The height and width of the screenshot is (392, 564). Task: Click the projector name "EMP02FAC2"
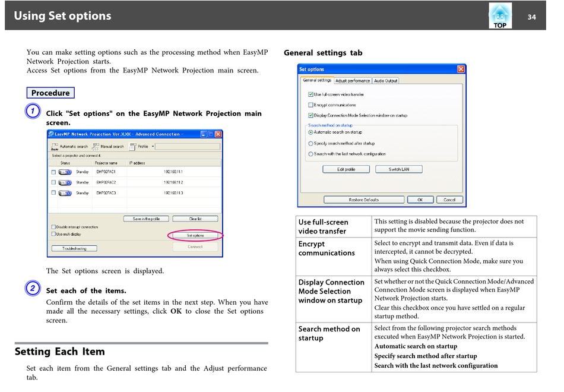coord(106,182)
